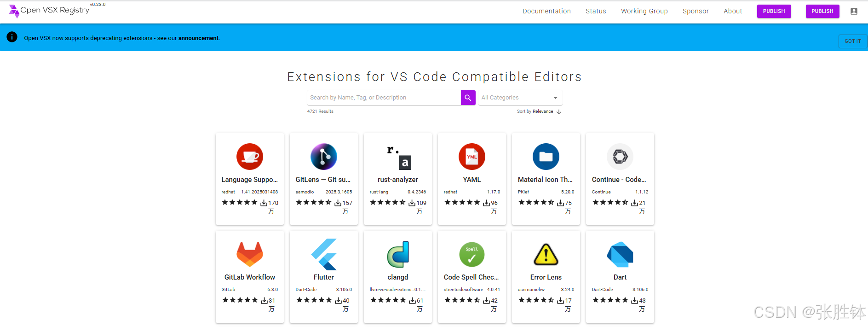The width and height of the screenshot is (868, 327).
Task: Click the Material Icon Theme title
Action: [x=545, y=180]
